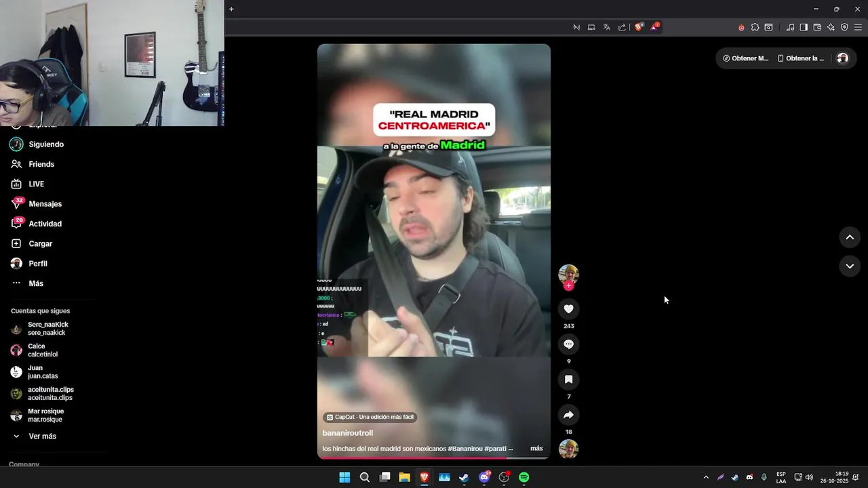Show hidden system tray icons
Viewport: 868px width, 488px height.
(706, 477)
